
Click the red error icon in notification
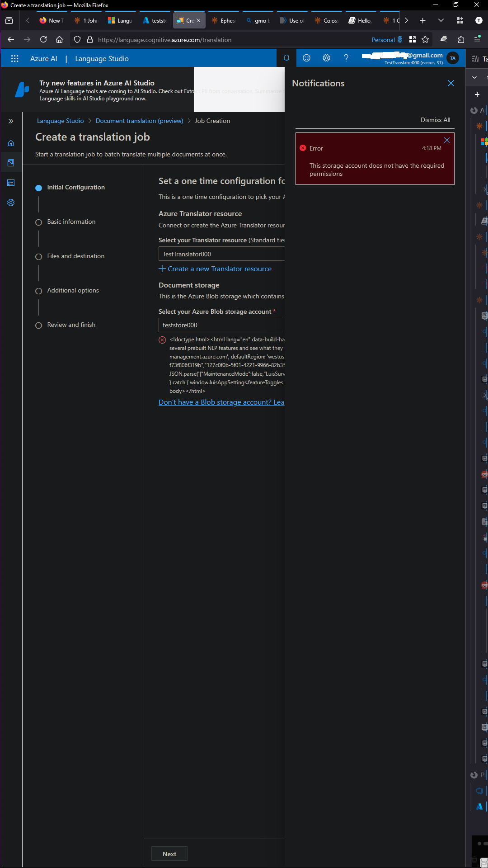303,148
